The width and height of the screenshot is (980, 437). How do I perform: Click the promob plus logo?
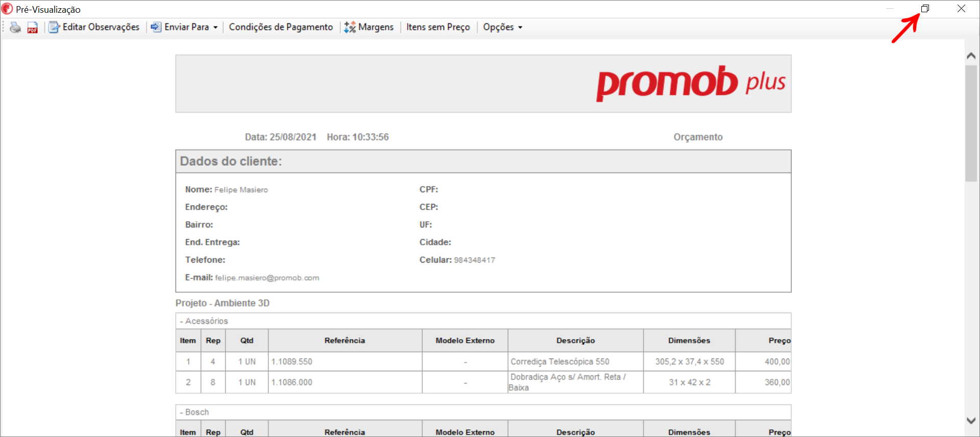click(691, 83)
